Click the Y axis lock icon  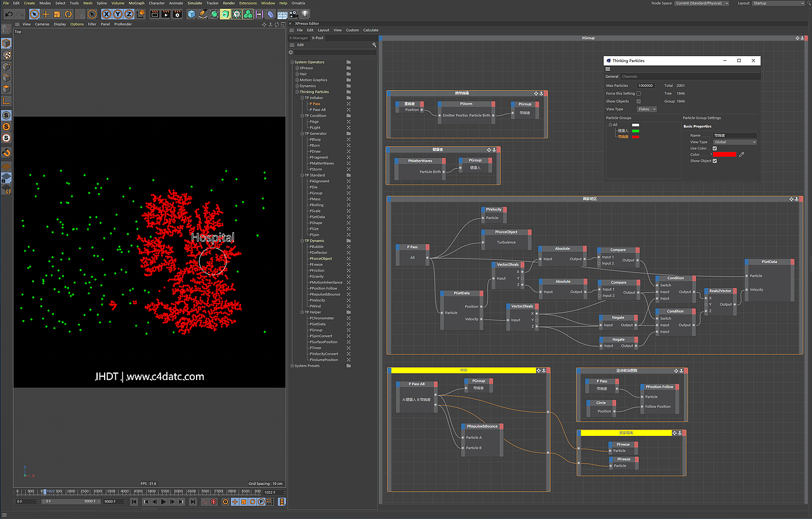pyautogui.click(x=117, y=13)
